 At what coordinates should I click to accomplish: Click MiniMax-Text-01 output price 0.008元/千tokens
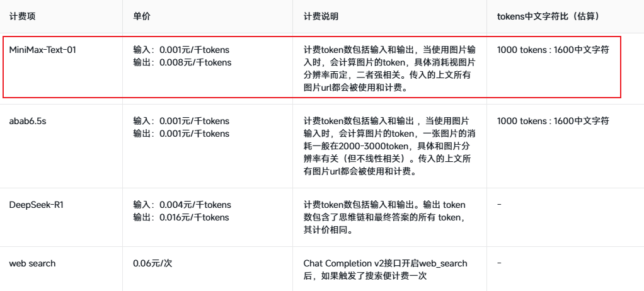coord(182,62)
